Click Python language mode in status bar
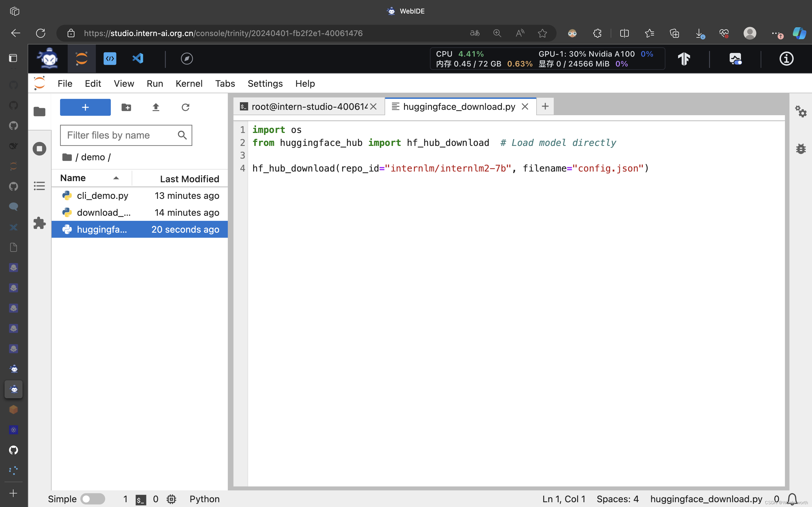This screenshot has width=812, height=507. coord(204,499)
